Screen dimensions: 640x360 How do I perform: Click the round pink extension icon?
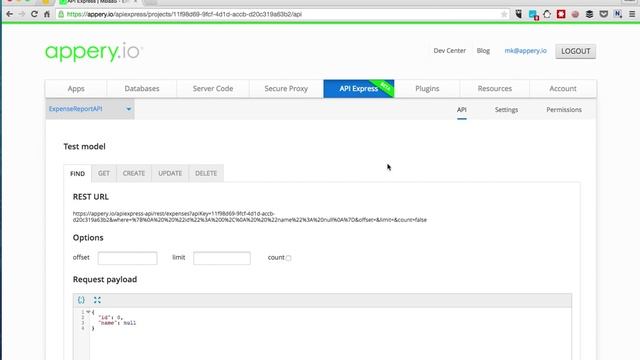coord(575,14)
